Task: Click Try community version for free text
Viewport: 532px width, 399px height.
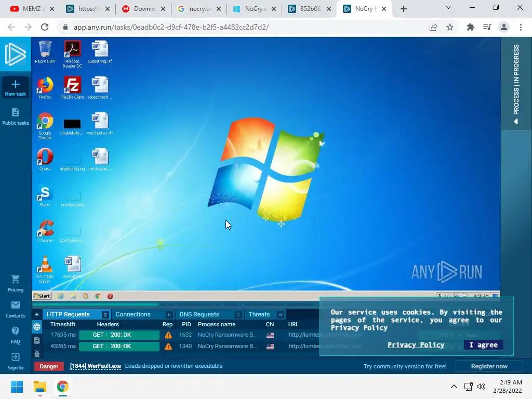Action: click(x=405, y=366)
